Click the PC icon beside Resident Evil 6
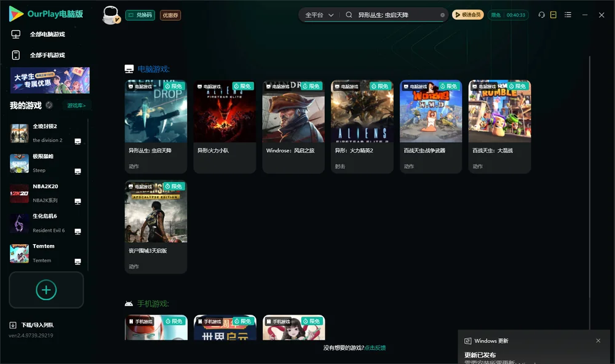615x364 pixels. click(77, 231)
